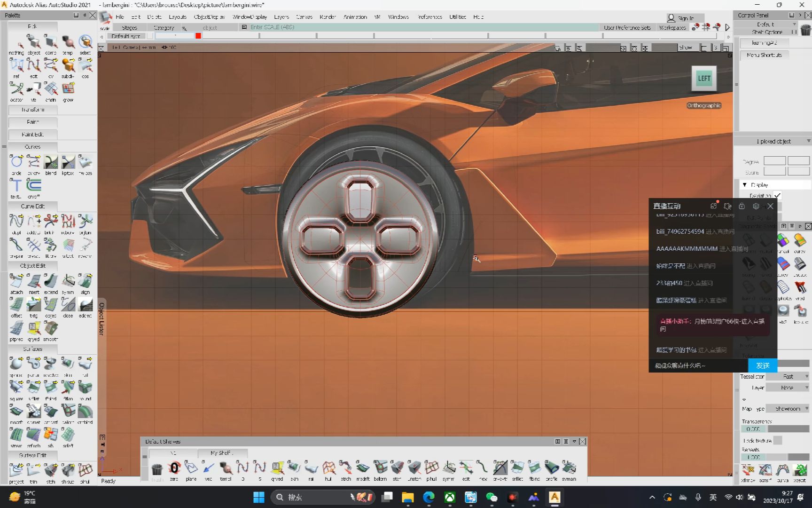Expand the Paint palette section

(x=32, y=122)
